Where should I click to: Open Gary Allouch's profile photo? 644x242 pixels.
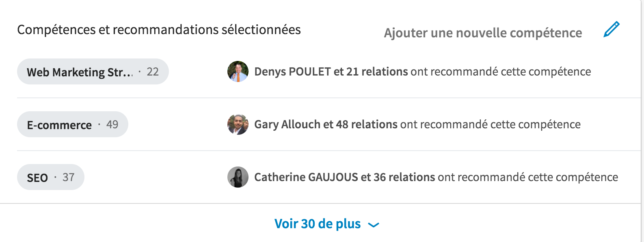(x=238, y=124)
